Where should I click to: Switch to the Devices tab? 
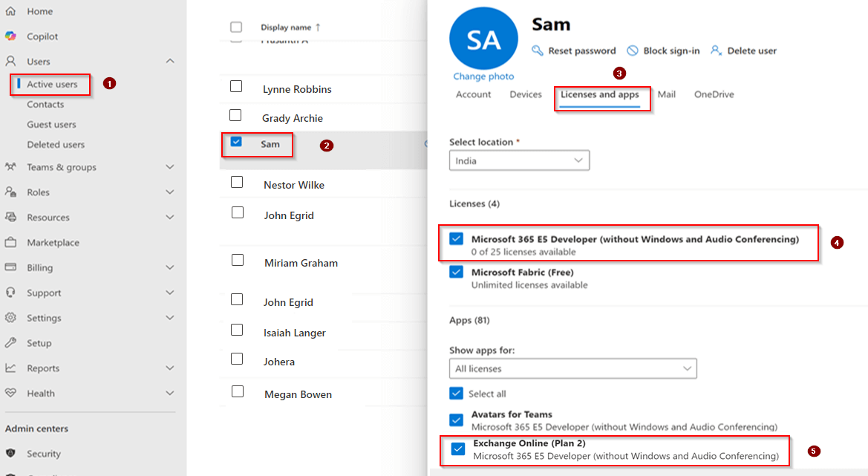(x=525, y=94)
